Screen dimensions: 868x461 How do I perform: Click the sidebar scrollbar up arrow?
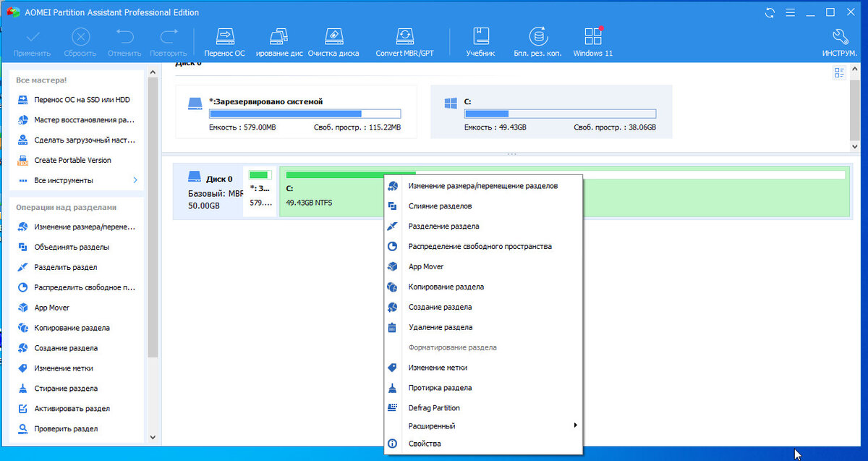(x=152, y=72)
